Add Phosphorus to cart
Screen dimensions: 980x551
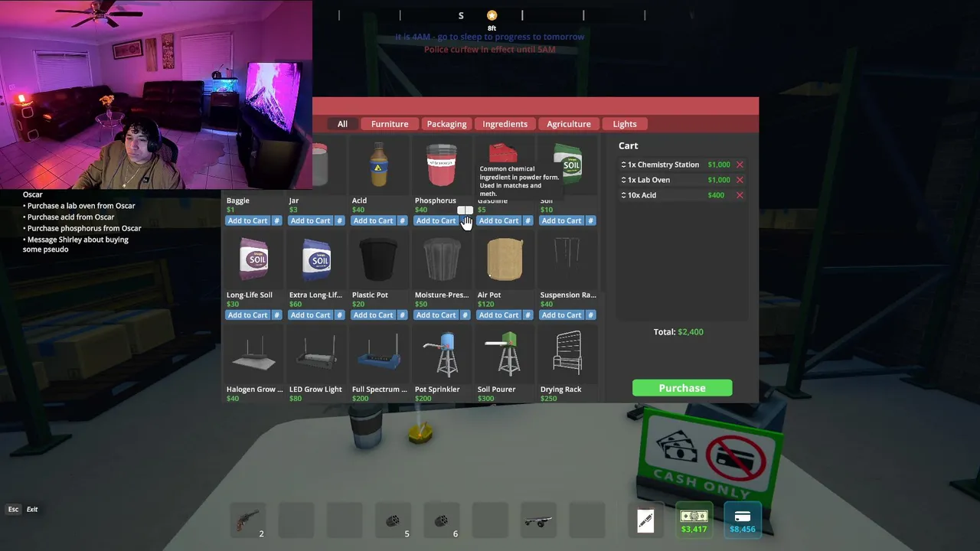coord(436,220)
